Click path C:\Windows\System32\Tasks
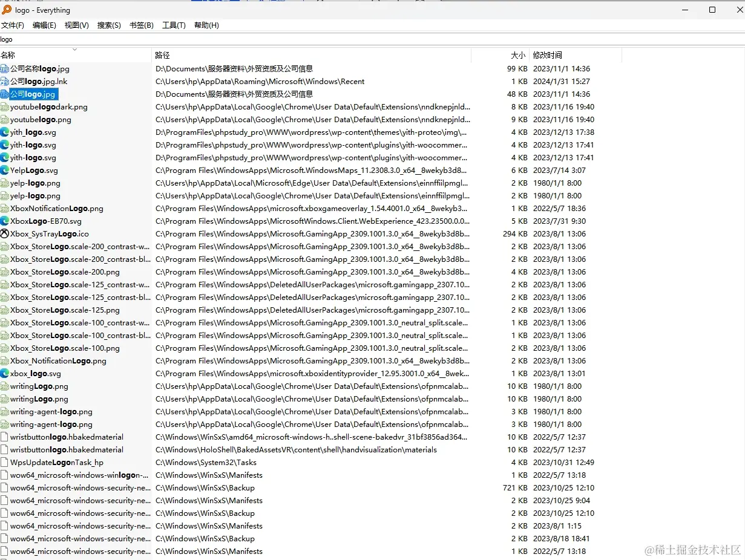 206,463
